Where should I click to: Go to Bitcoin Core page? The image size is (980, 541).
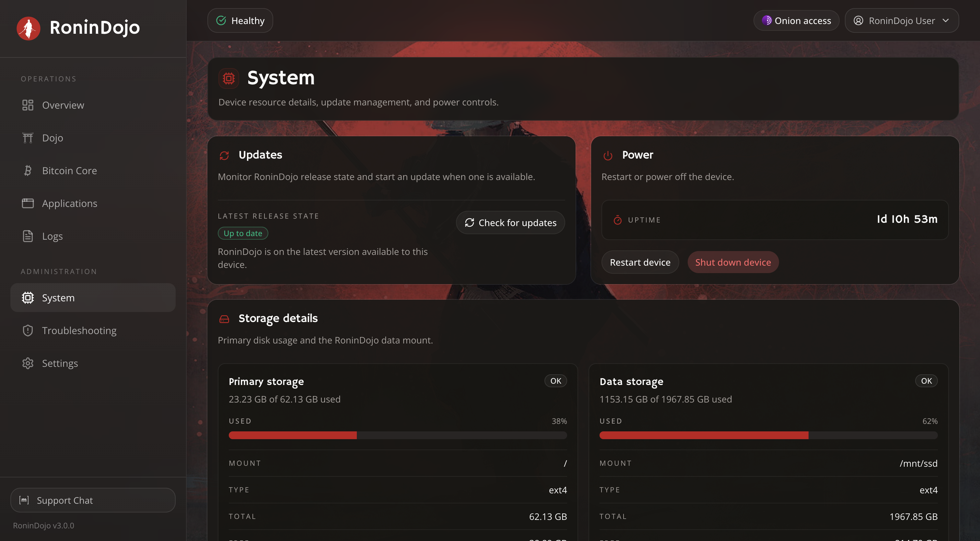pyautogui.click(x=93, y=171)
